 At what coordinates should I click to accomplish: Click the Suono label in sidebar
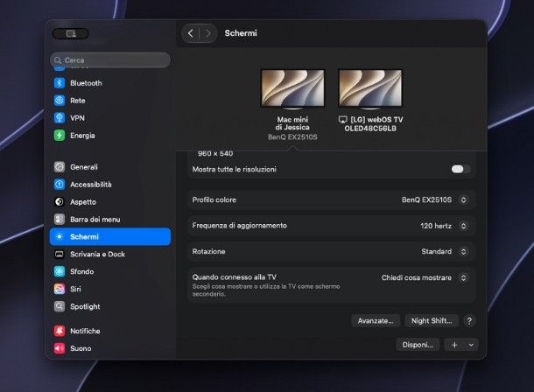pos(81,348)
